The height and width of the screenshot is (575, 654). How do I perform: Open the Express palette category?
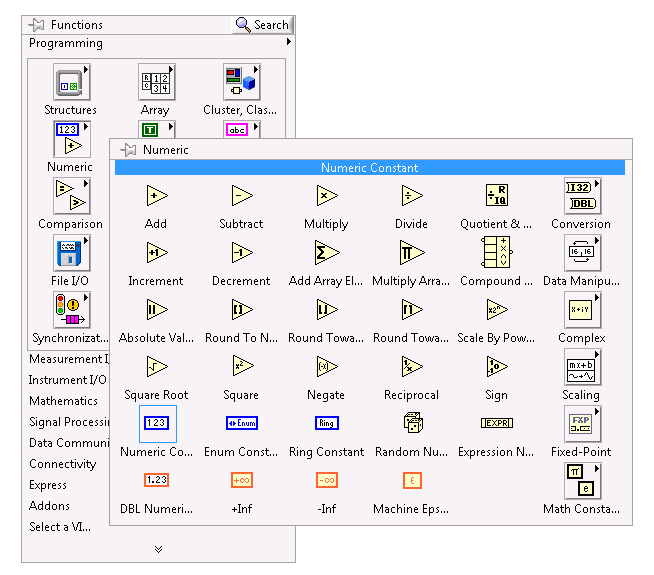(49, 485)
